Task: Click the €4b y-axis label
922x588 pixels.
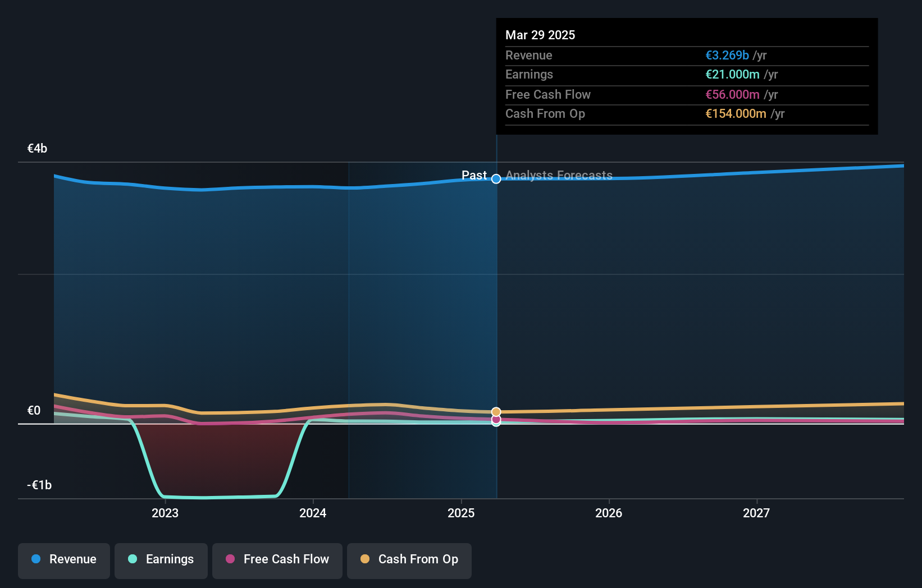Action: click(x=37, y=149)
